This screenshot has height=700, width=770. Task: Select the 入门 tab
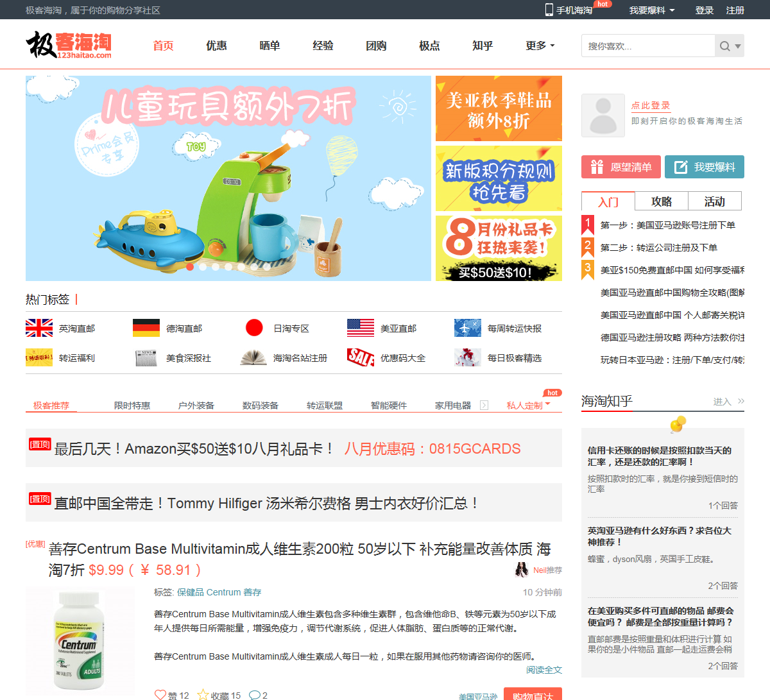[608, 201]
